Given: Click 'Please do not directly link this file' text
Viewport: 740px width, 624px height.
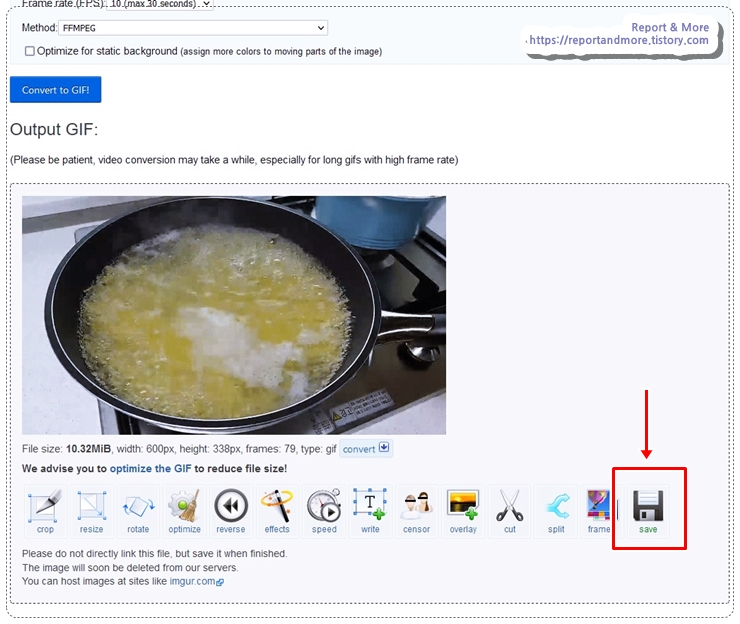Looking at the screenshot, I should click(x=154, y=554).
